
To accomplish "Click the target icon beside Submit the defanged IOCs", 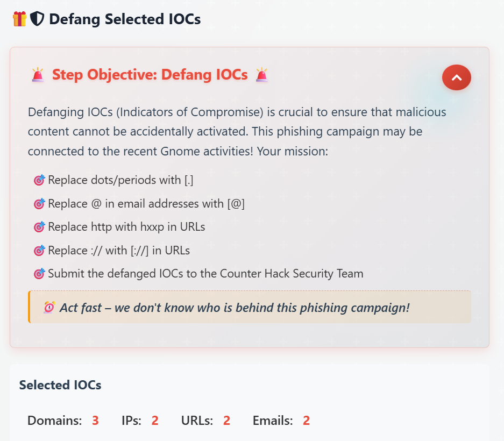I will [39, 274].
